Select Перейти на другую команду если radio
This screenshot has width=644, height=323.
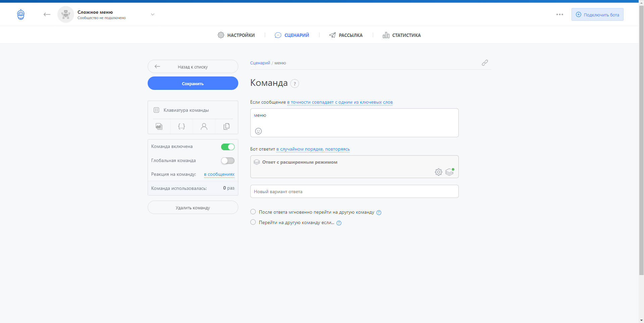point(253,222)
